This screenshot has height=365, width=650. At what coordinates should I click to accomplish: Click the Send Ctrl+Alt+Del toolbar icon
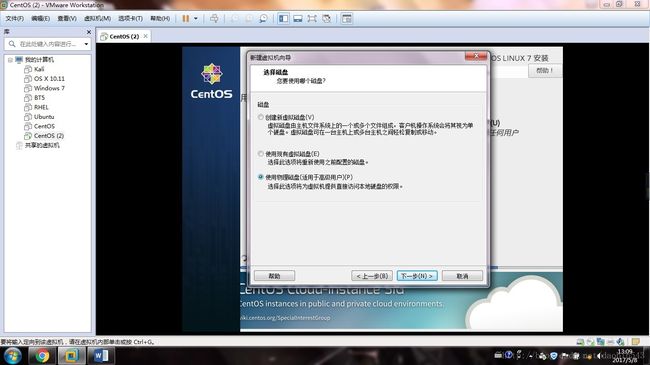pos(214,19)
